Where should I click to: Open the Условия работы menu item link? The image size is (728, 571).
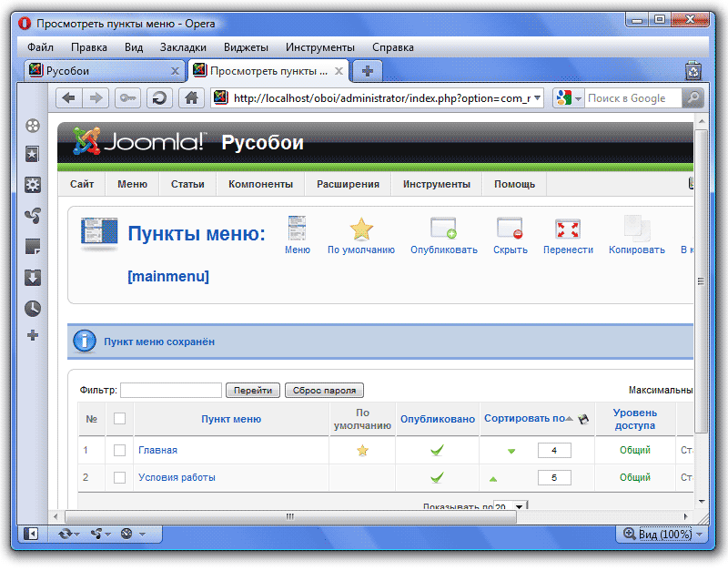coord(177,477)
